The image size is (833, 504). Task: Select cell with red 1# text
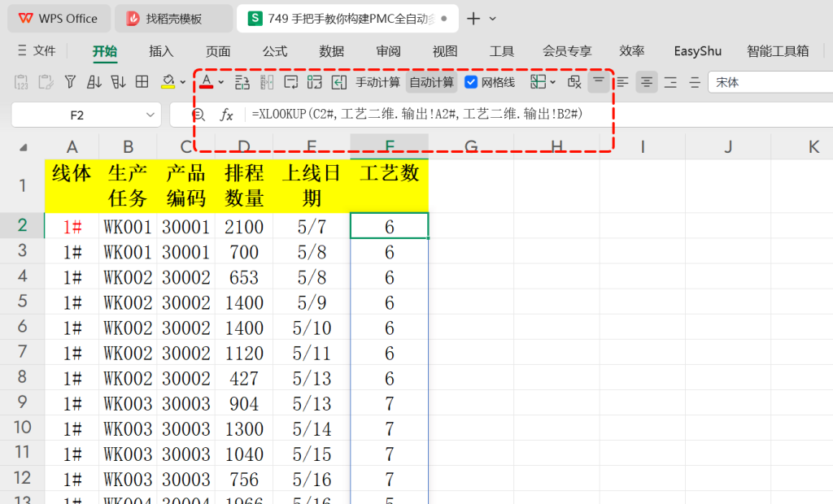72,226
